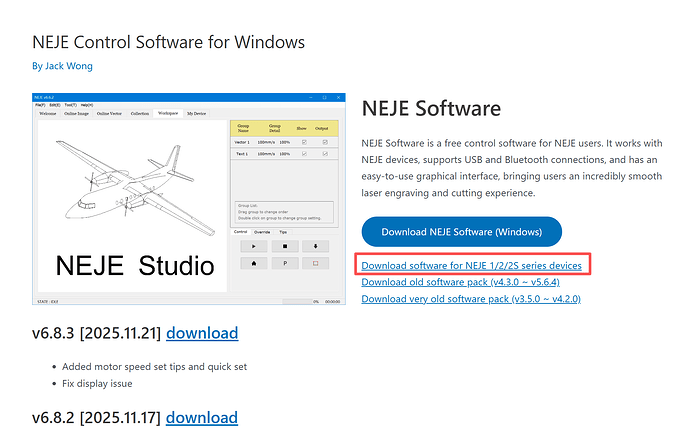Uncheck Output checkbox for Text 1
The width and height of the screenshot is (690, 440).
(x=325, y=154)
